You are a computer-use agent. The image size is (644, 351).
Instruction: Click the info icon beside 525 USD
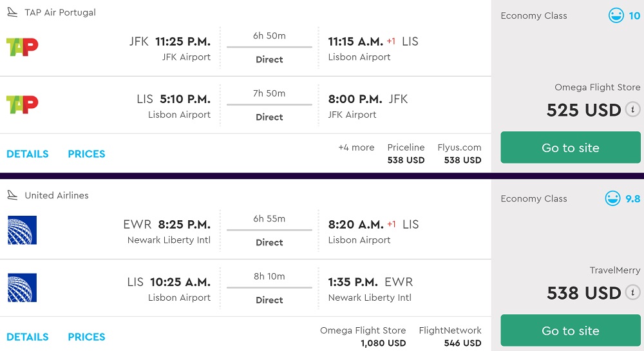[x=633, y=109]
